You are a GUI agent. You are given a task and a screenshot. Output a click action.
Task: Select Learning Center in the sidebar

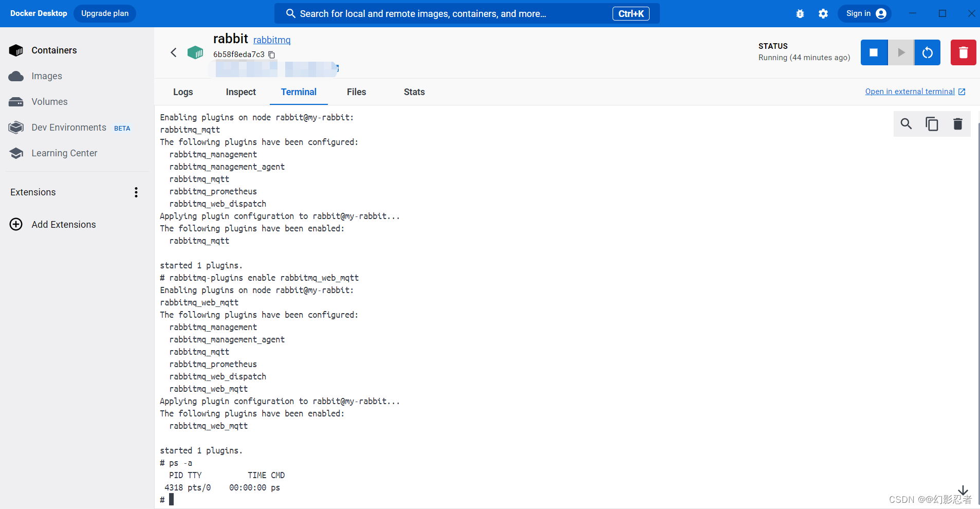point(64,153)
